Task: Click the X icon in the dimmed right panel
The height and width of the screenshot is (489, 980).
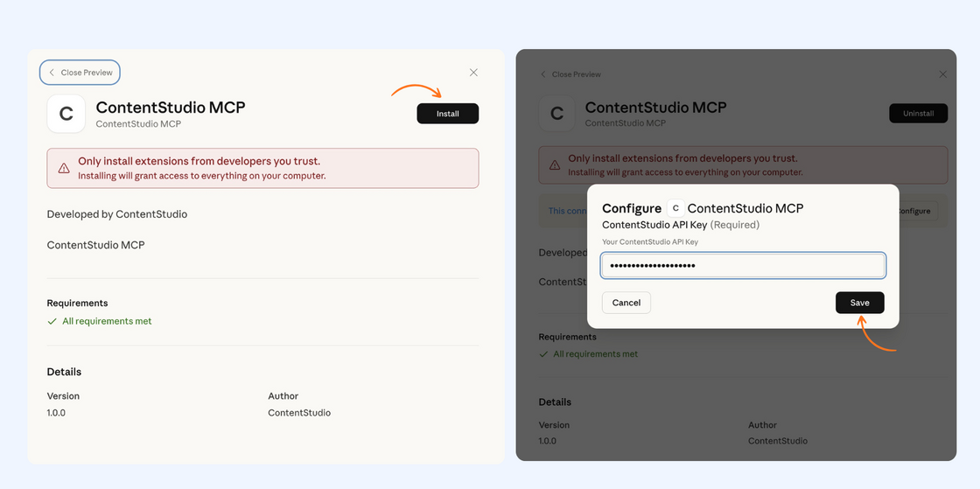Action: [x=942, y=74]
